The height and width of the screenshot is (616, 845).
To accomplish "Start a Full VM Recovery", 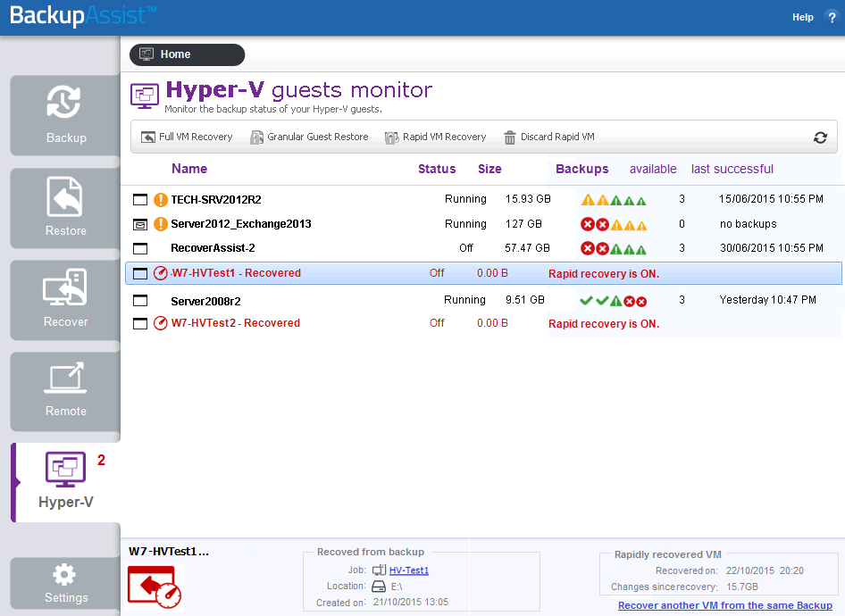I will click(x=187, y=137).
